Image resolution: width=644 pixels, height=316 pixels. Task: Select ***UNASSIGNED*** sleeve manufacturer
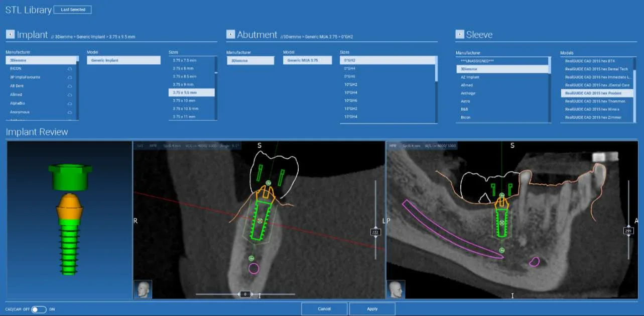(x=501, y=61)
